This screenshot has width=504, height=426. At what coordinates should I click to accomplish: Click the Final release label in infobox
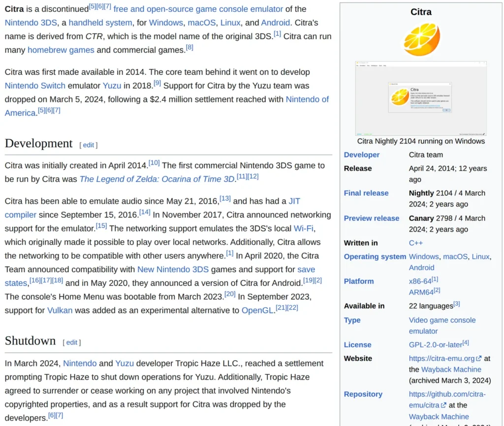point(366,193)
